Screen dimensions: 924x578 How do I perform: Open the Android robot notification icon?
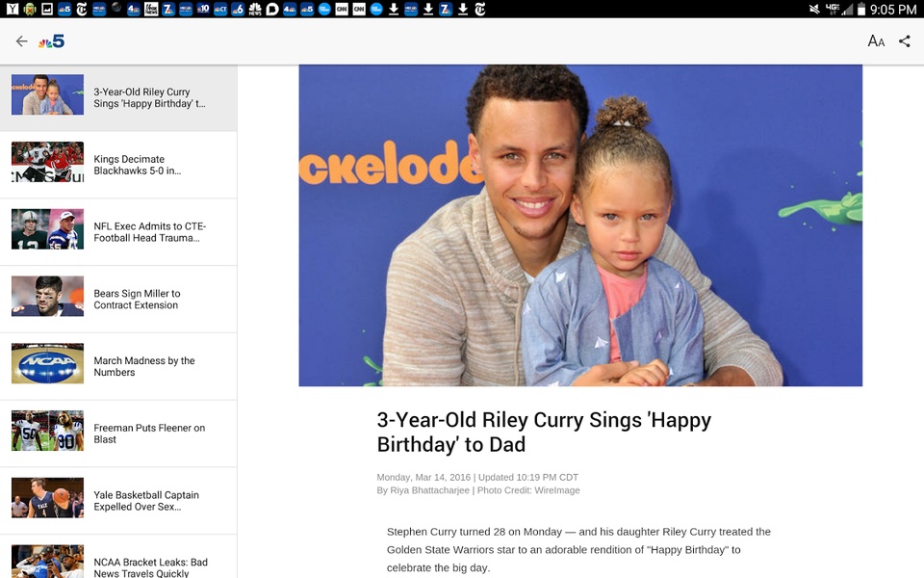(x=30, y=9)
